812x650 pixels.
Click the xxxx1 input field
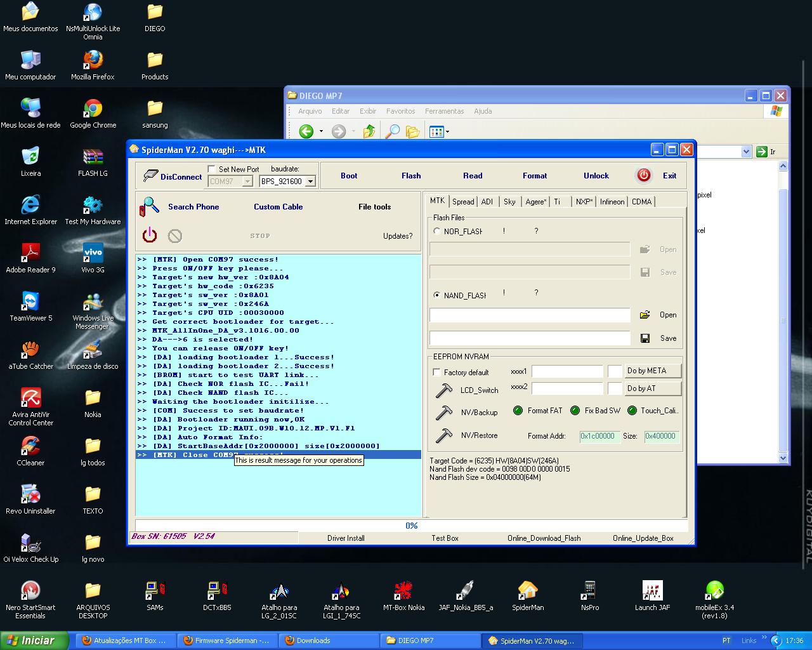567,371
